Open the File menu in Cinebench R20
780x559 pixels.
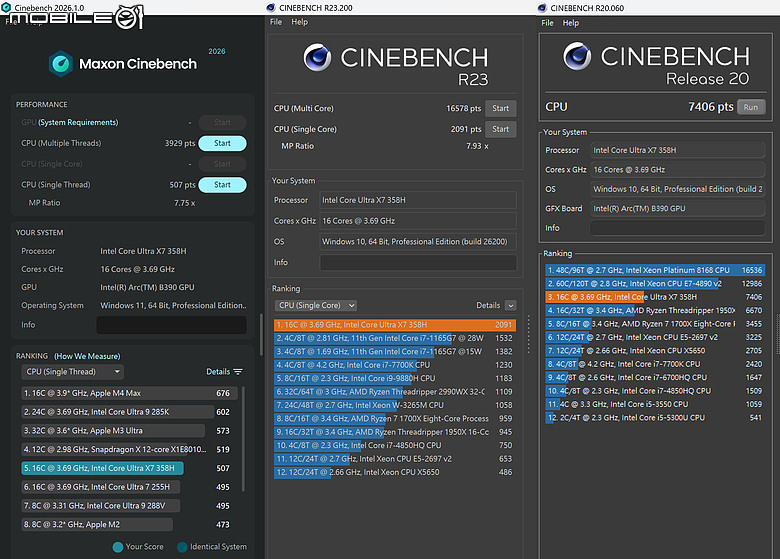[x=547, y=23]
